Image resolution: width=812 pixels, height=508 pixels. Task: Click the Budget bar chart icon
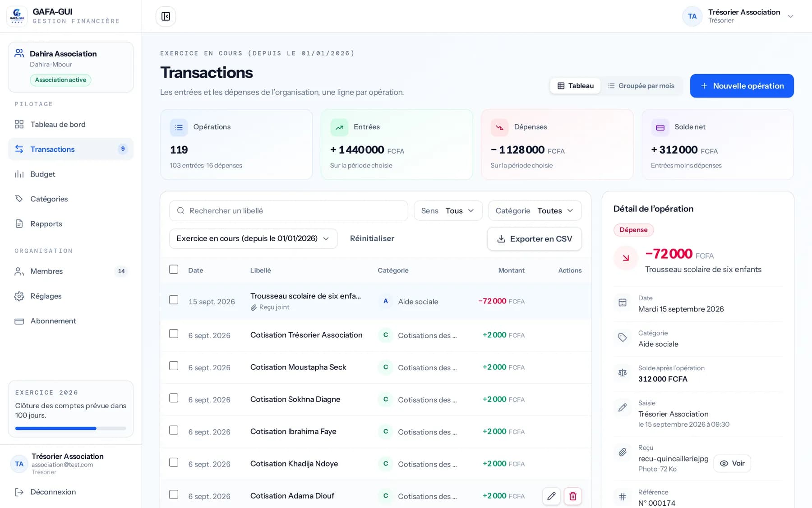pyautogui.click(x=19, y=174)
